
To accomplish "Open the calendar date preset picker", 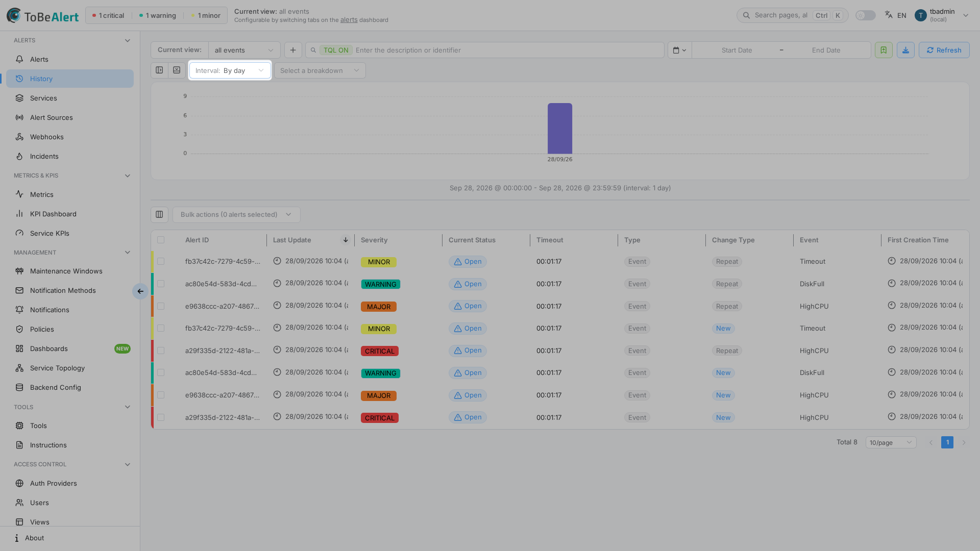I will [679, 50].
